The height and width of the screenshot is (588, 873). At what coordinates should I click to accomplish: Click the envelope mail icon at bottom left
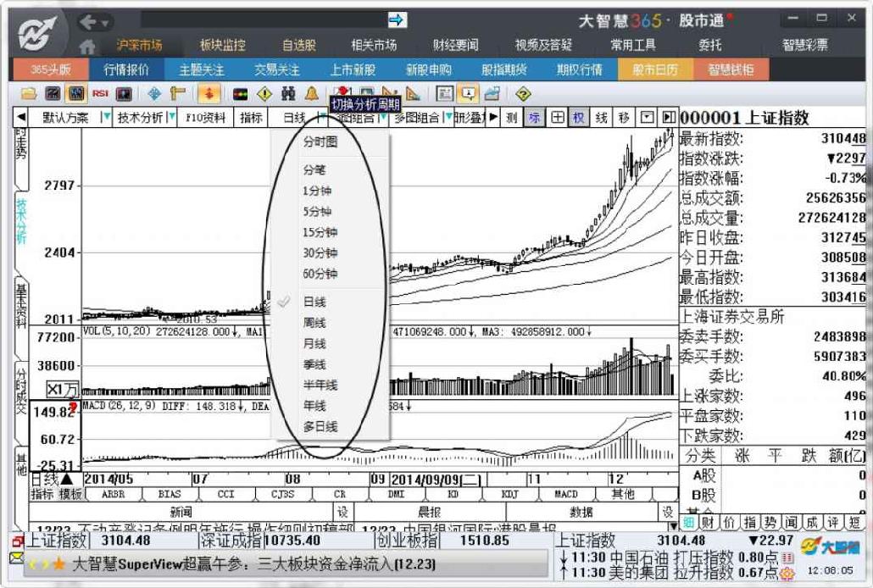click(x=16, y=557)
